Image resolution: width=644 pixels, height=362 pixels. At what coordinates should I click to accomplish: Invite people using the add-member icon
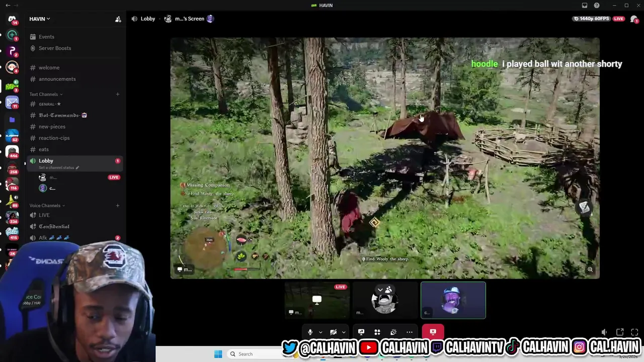[x=118, y=19]
